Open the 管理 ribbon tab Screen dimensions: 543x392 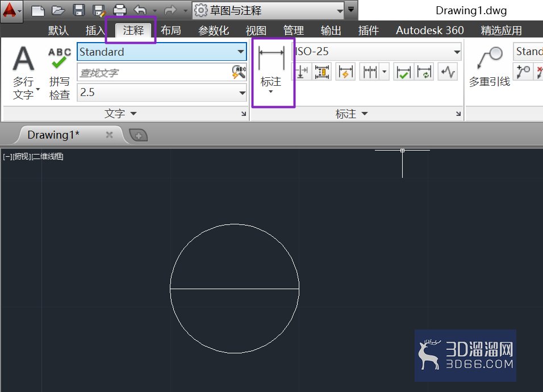click(293, 31)
